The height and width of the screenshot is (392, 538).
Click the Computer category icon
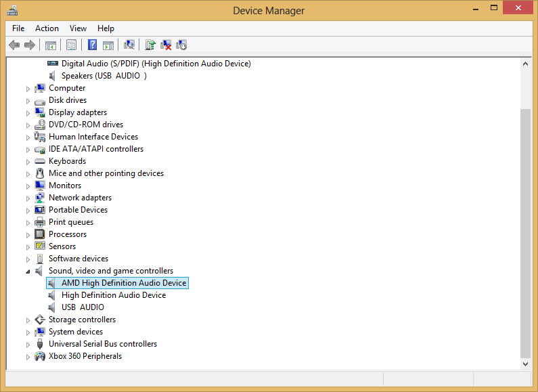(40, 88)
